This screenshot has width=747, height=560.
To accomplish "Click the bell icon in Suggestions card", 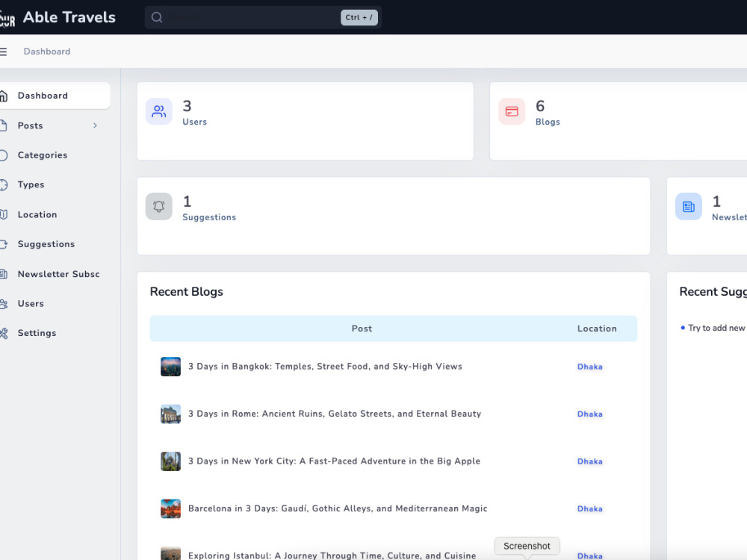I will pos(158,206).
